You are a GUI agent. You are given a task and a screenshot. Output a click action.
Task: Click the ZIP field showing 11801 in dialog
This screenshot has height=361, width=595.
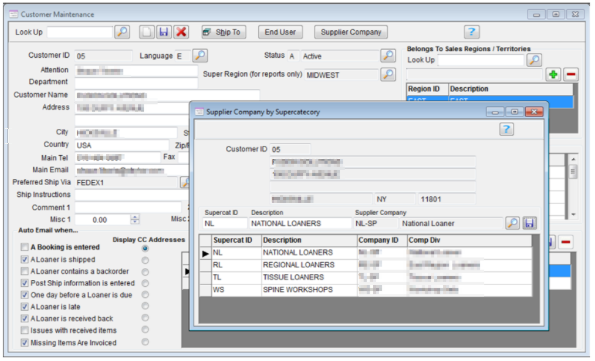447,199
